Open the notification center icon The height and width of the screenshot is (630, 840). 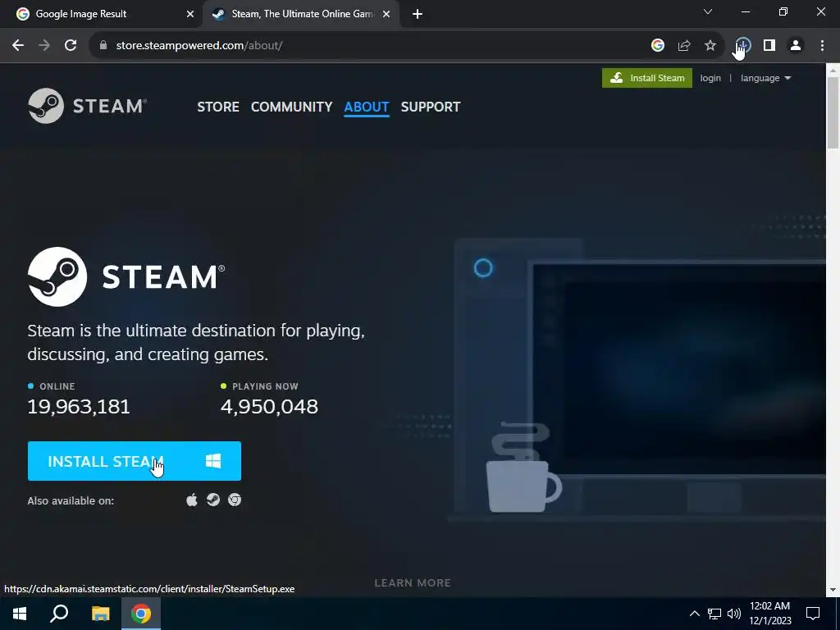coord(813,614)
